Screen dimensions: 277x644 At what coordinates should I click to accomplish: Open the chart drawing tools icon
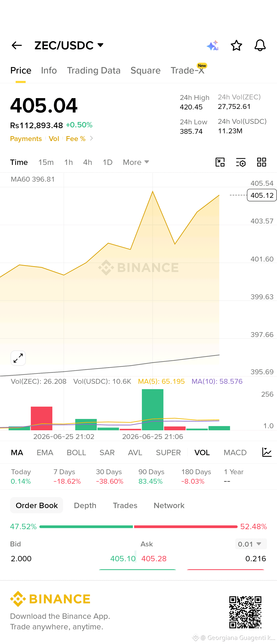[x=220, y=162]
